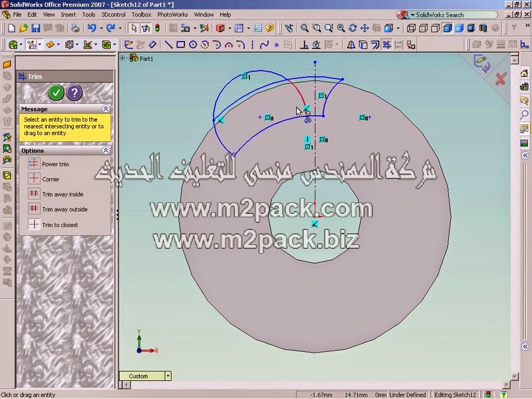Click the Mirror Entities toolbar icon

tap(351, 45)
